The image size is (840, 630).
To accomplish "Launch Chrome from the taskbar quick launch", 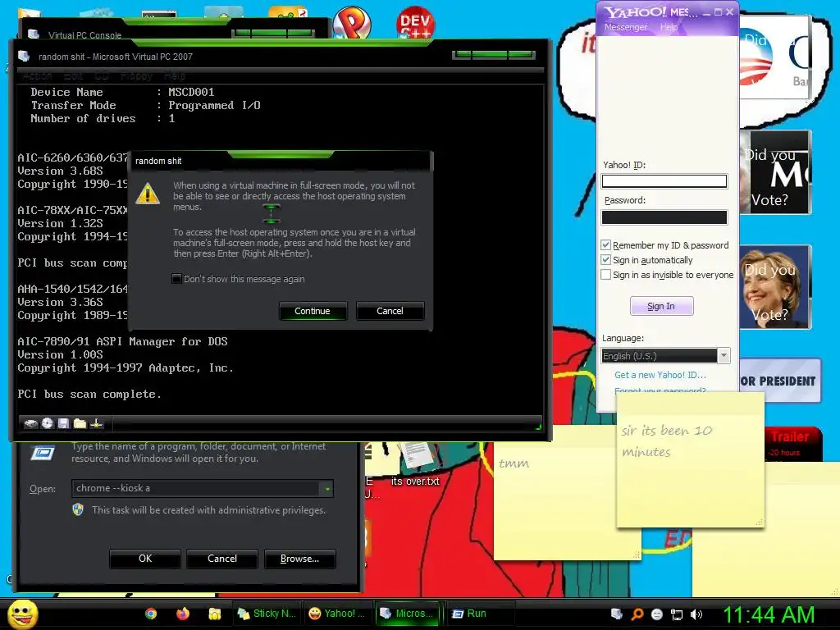I will (151, 614).
